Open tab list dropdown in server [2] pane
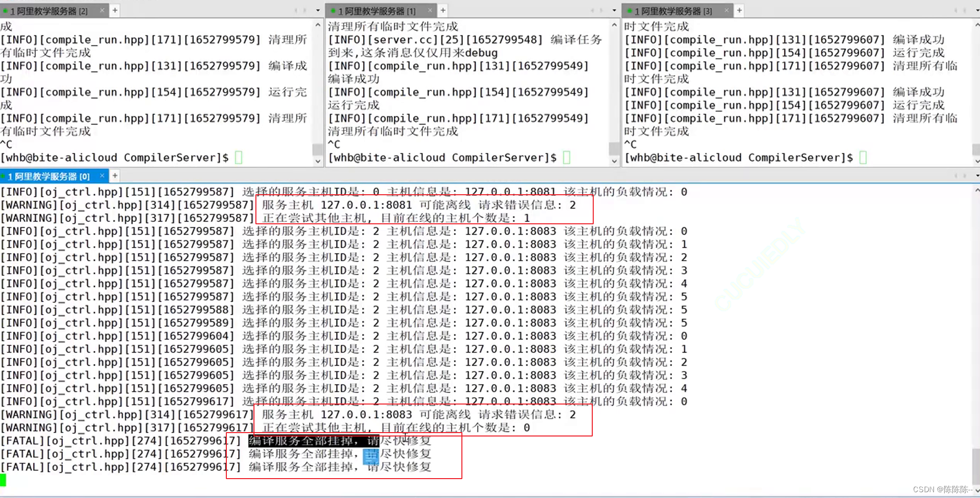 click(318, 10)
